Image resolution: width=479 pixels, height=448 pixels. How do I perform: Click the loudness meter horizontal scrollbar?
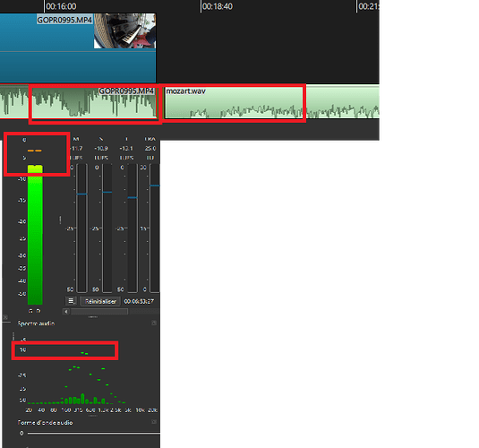99,311
